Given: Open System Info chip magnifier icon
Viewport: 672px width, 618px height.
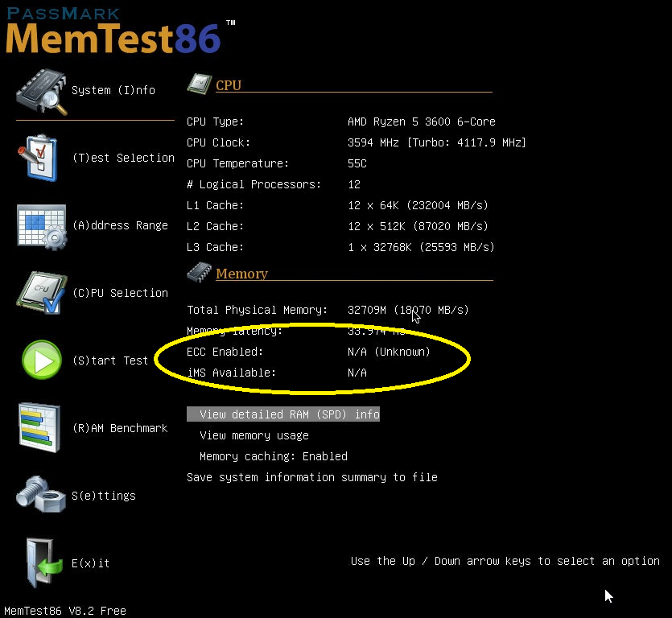Looking at the screenshot, I should [41, 92].
